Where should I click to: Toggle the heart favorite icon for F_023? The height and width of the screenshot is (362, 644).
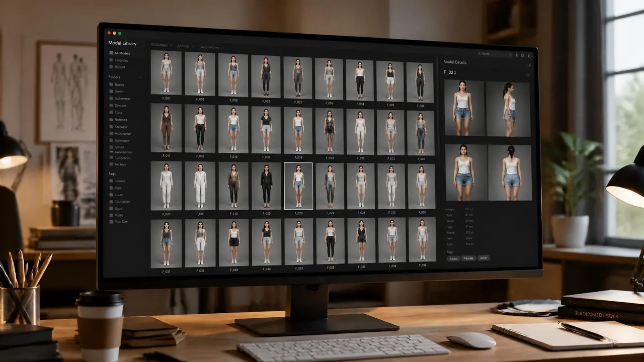click(528, 75)
